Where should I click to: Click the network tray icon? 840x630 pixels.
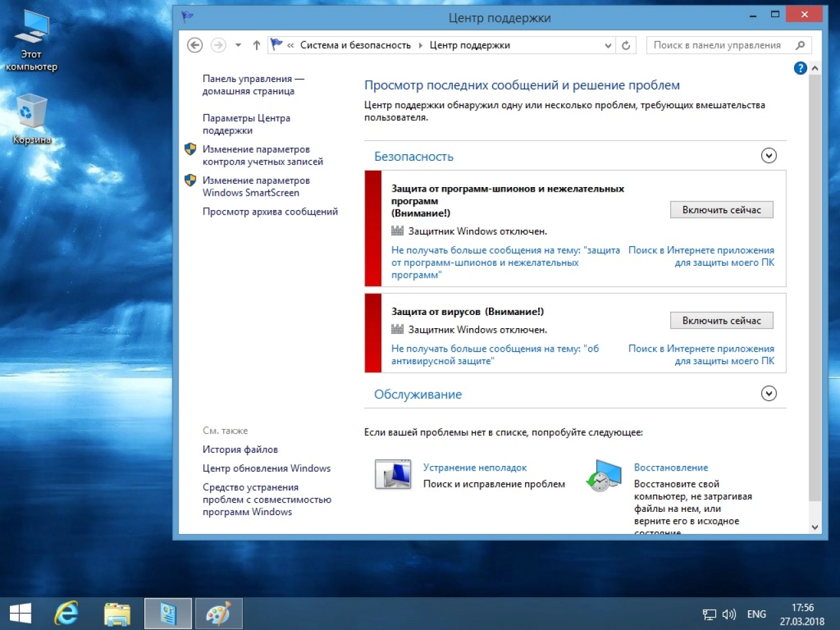(x=709, y=614)
